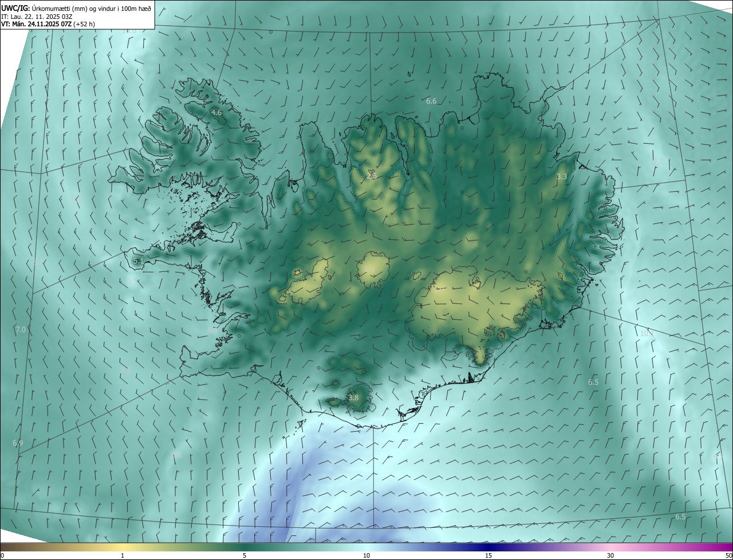Click the 'VT: Mán. 24.11.2025 07Z' line

click(37, 24)
